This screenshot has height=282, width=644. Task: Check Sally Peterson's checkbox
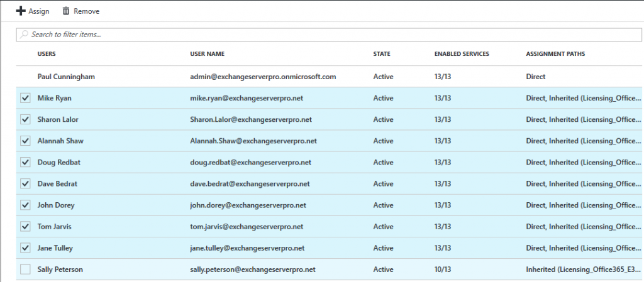[25, 269]
